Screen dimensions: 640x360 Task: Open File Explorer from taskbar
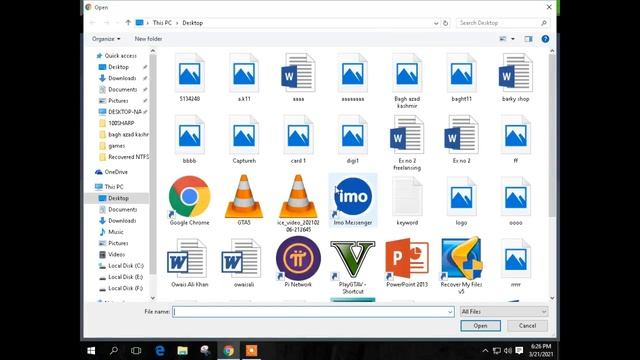point(182,351)
